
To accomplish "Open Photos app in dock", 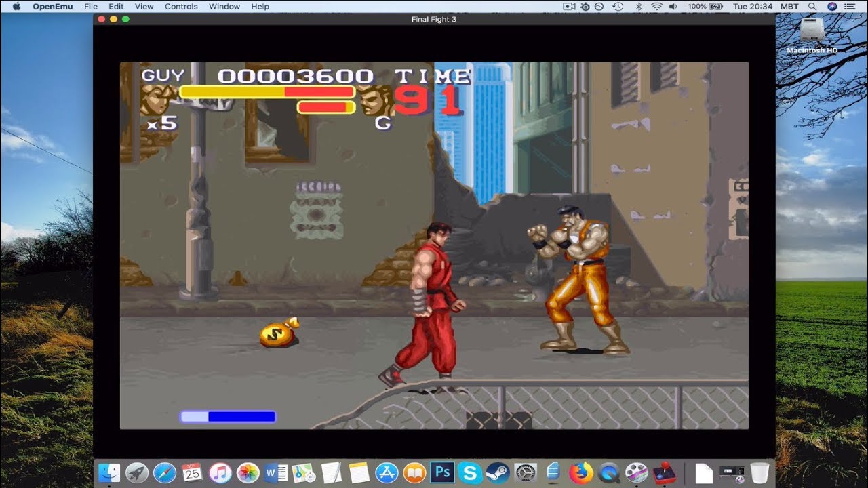I will pyautogui.click(x=248, y=472).
